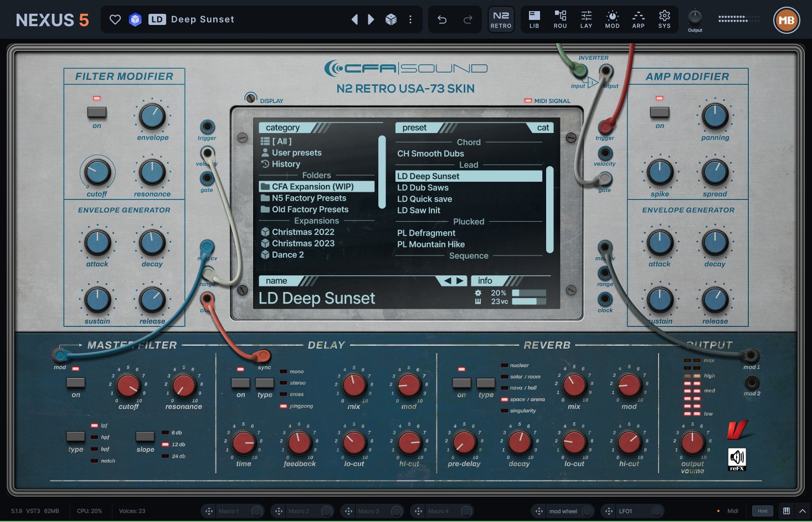
Task: Undo the last change
Action: pos(442,20)
